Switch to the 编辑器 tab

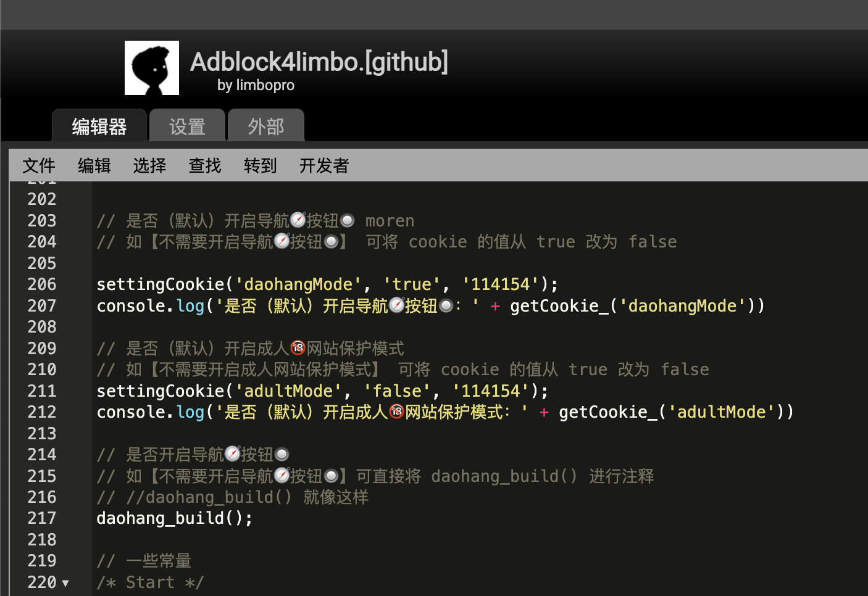click(x=99, y=126)
